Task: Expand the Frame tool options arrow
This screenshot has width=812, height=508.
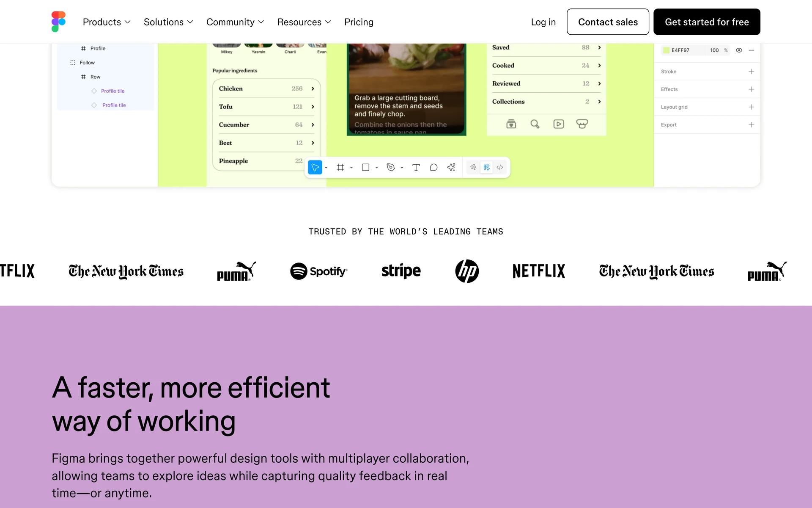Action: point(351,168)
